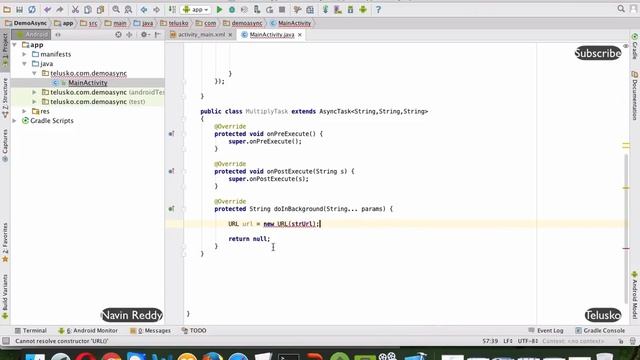Navigate Forward with the right arrow
The width and height of the screenshot is (640, 360).
(x=156, y=9)
